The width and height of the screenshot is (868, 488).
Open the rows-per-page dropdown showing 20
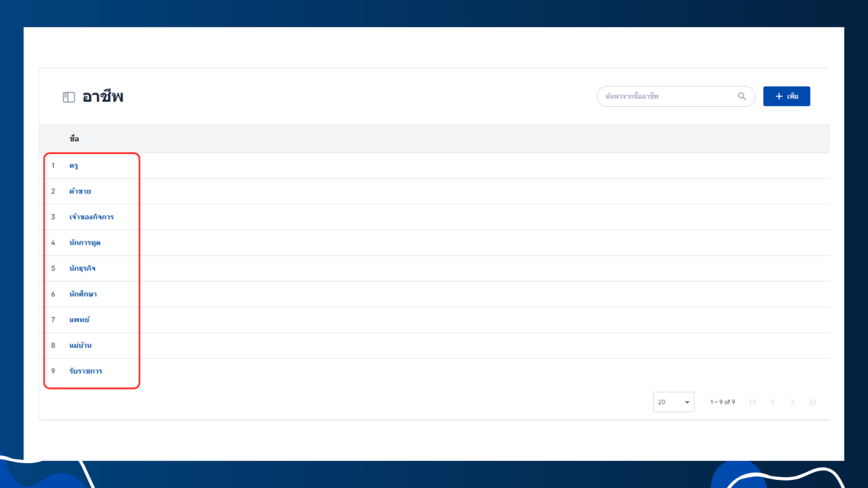(x=673, y=402)
